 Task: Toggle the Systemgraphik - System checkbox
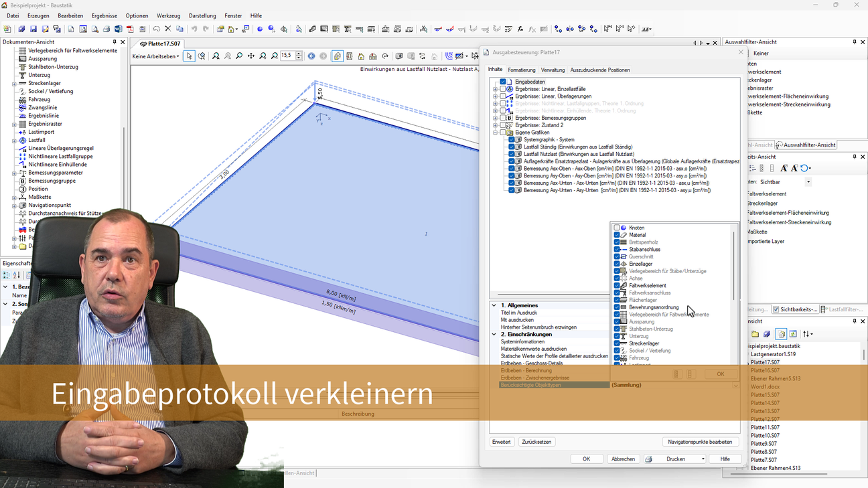[x=512, y=140]
